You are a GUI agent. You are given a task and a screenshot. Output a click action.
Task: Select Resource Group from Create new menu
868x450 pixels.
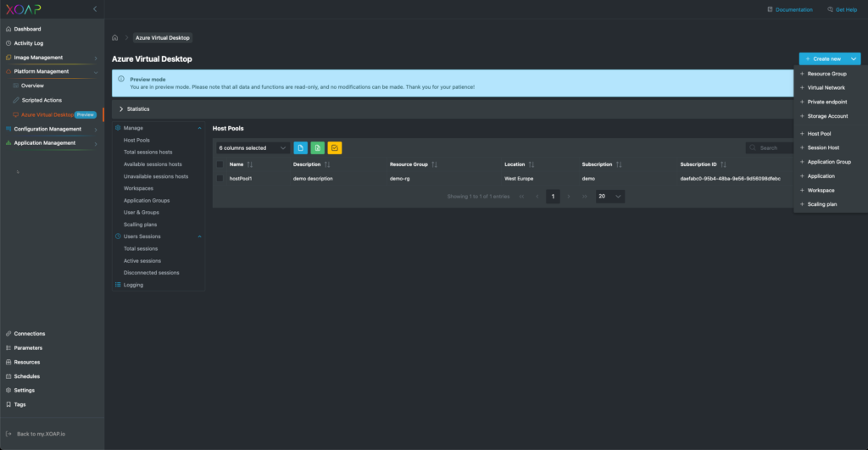(826, 74)
